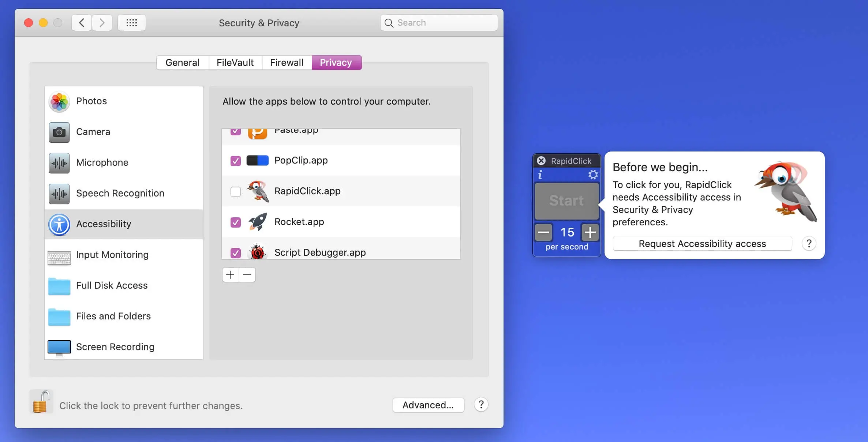Add an app with the plus button

click(x=230, y=275)
